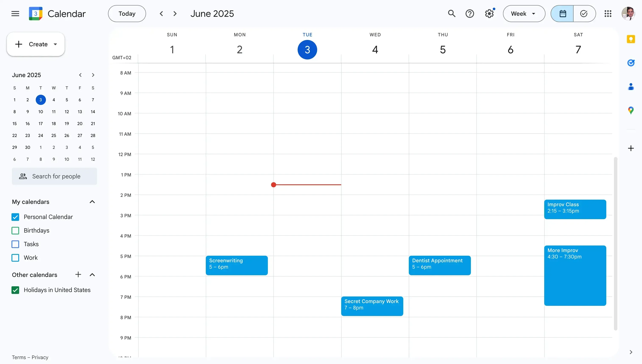Open Calendar settings menu
The width and height of the screenshot is (642, 364).
click(x=489, y=14)
